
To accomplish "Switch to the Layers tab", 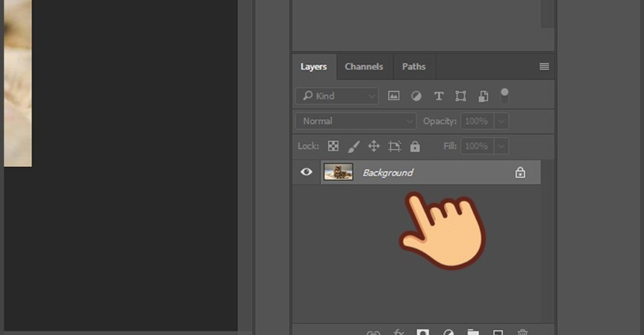I will pyautogui.click(x=314, y=67).
